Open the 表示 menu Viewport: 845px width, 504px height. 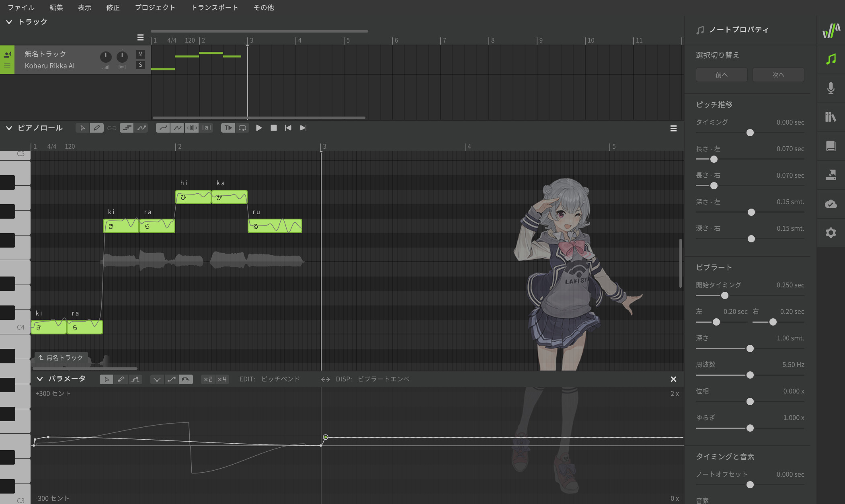click(84, 8)
